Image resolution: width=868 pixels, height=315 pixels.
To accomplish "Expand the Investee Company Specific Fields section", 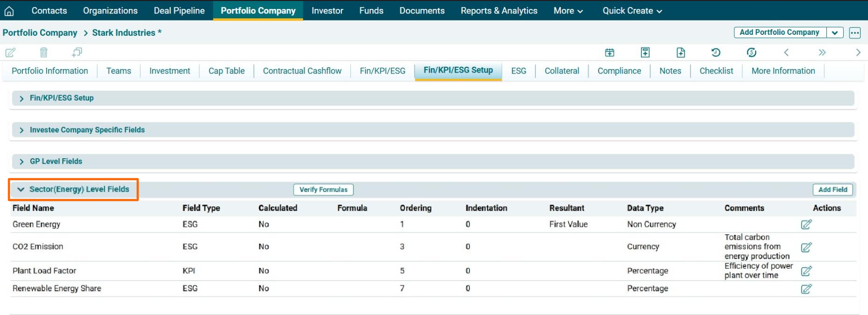I will [x=21, y=130].
